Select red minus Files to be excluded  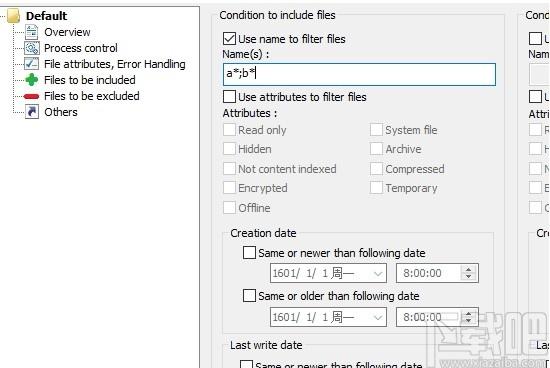click(x=32, y=96)
